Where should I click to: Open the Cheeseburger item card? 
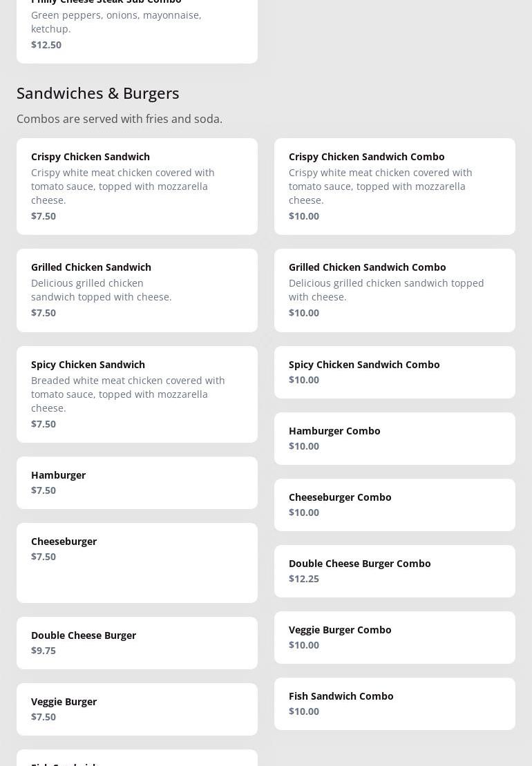tap(137, 562)
